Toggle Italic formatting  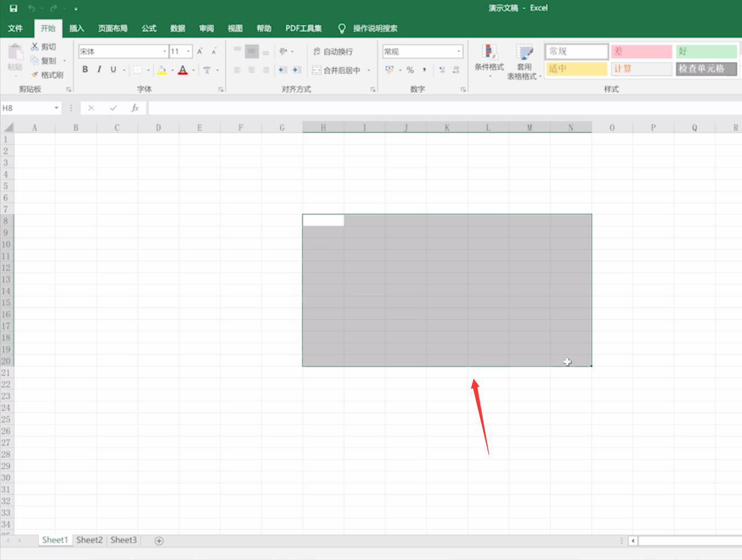[99, 70]
